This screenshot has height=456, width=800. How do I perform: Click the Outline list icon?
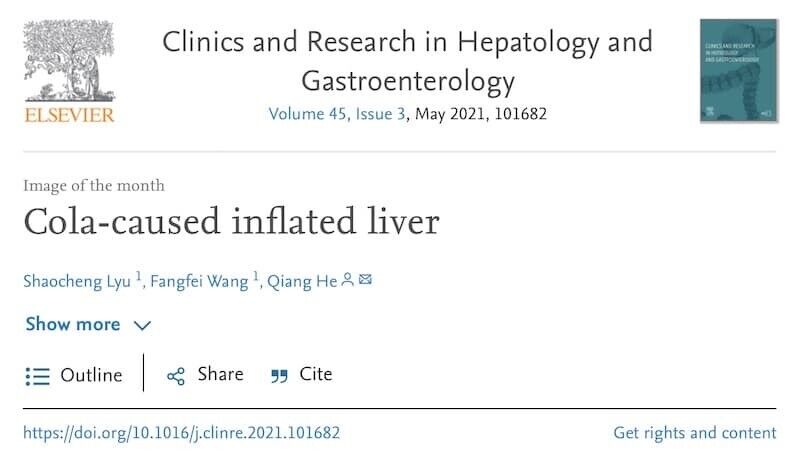(38, 376)
